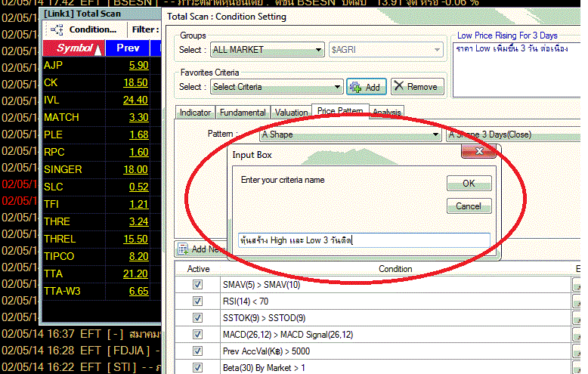Click the Low Price Rising description box

(x=518, y=70)
